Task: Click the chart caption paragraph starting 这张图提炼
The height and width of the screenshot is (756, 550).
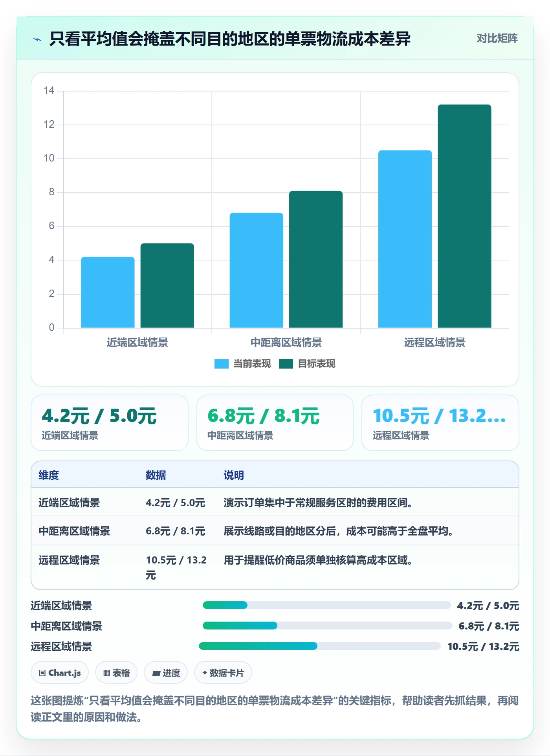Action: coord(275,709)
